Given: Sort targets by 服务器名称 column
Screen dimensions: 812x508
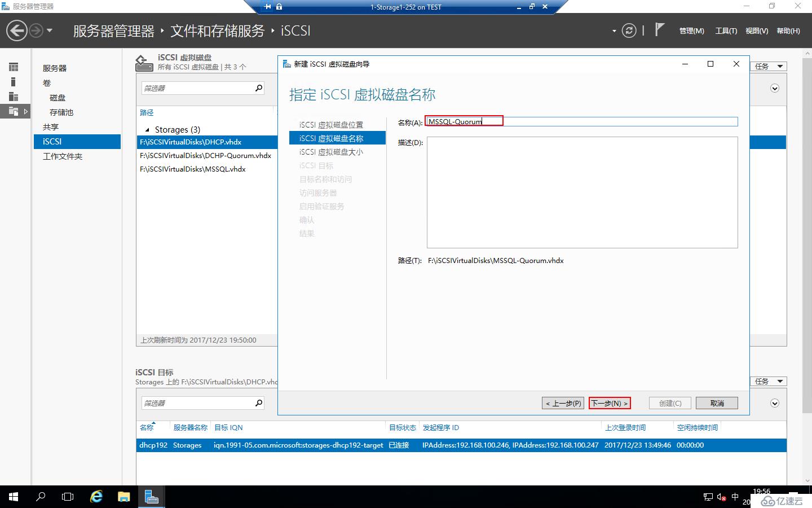Looking at the screenshot, I should [191, 428].
